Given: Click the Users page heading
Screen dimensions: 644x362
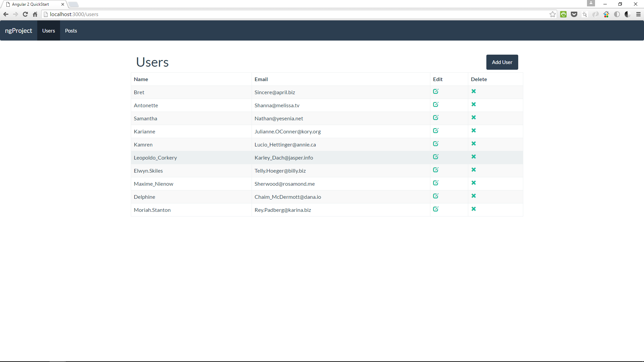Looking at the screenshot, I should coord(152,62).
